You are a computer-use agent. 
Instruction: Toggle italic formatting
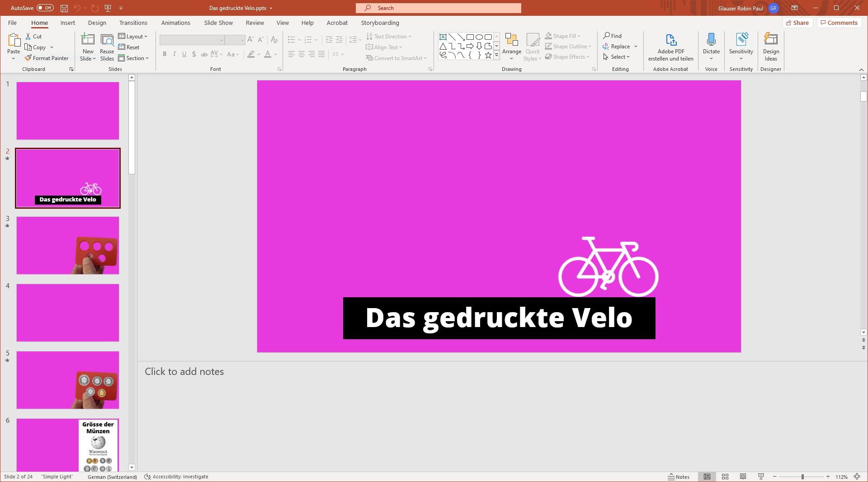(x=174, y=54)
